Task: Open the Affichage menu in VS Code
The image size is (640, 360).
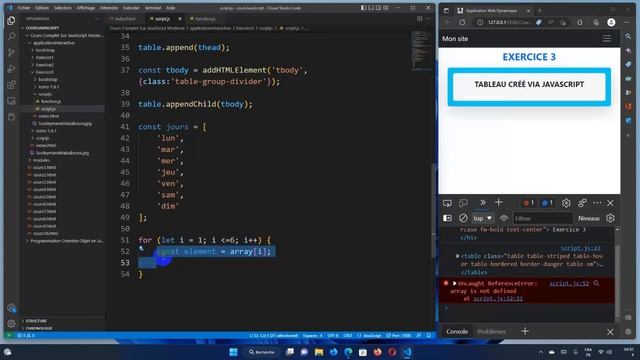Action: [x=85, y=8]
